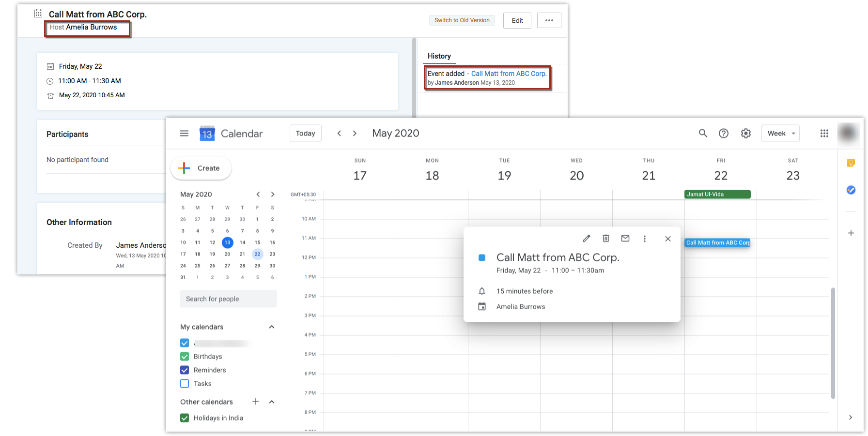Select Saturday 23 column header

pyautogui.click(x=793, y=170)
